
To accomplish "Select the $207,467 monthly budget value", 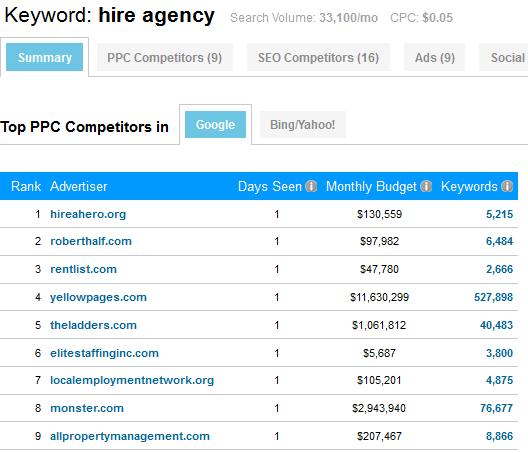I will point(380,436).
